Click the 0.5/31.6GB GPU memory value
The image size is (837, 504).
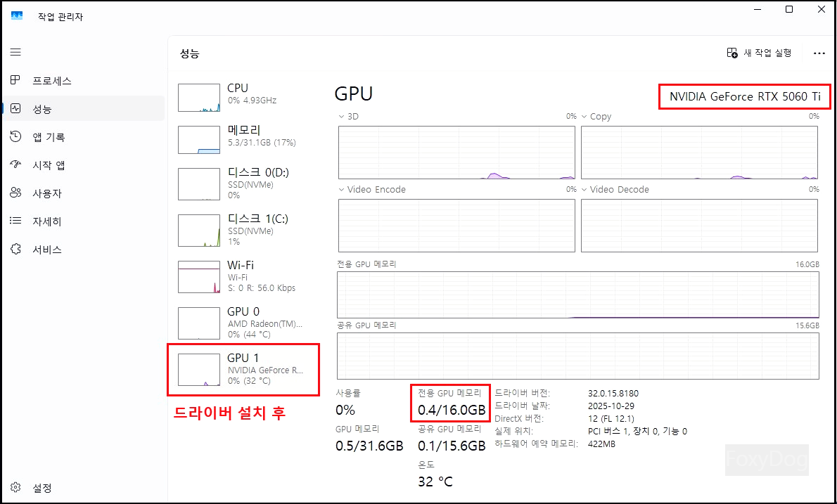click(369, 446)
